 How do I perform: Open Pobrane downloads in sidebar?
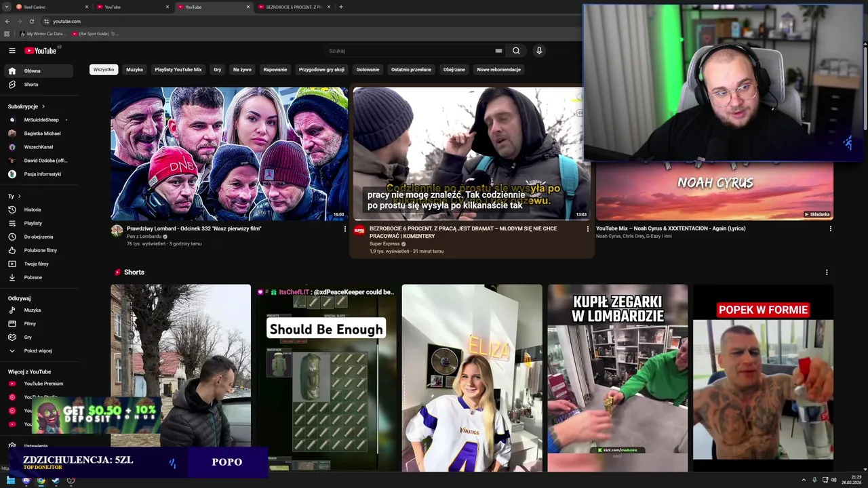pos(40,277)
